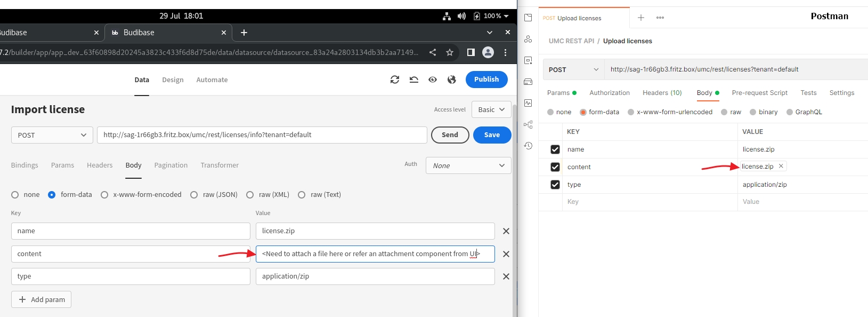Click the Budibase request URL field

[x=262, y=135]
